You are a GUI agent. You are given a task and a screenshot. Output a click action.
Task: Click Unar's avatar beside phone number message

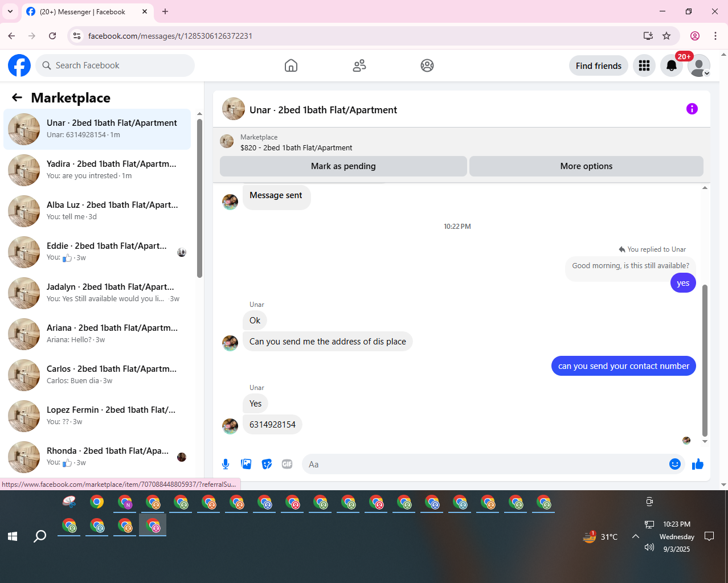(x=230, y=426)
